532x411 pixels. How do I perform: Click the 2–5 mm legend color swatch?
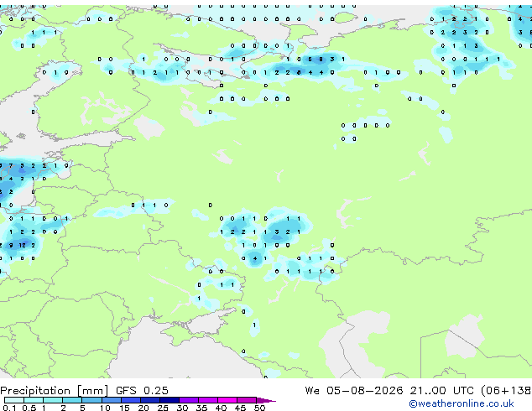[x=72, y=400]
